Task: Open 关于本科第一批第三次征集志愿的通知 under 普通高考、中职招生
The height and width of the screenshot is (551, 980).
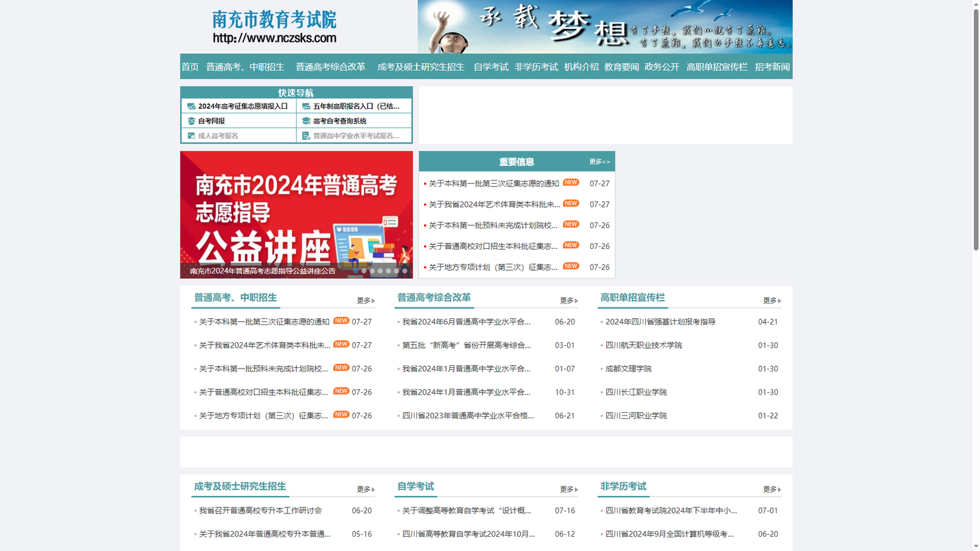Action: tap(264, 322)
